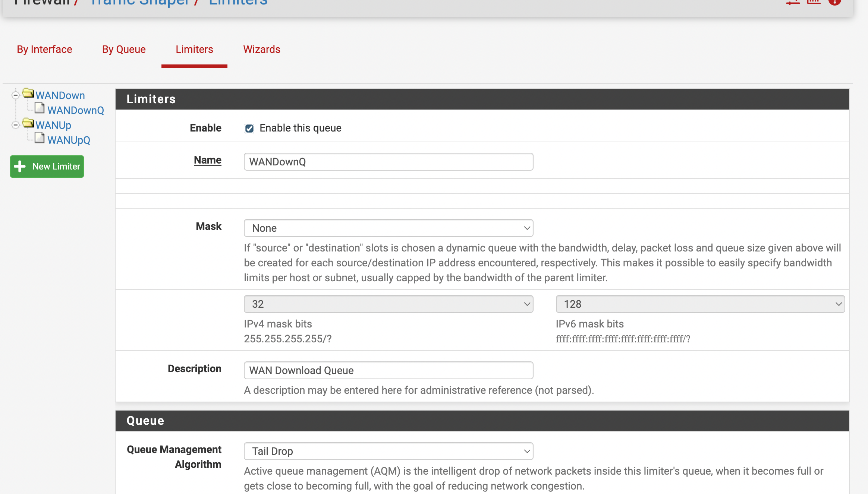
Task: Toggle the Enable this queue checkbox
Action: click(x=249, y=129)
